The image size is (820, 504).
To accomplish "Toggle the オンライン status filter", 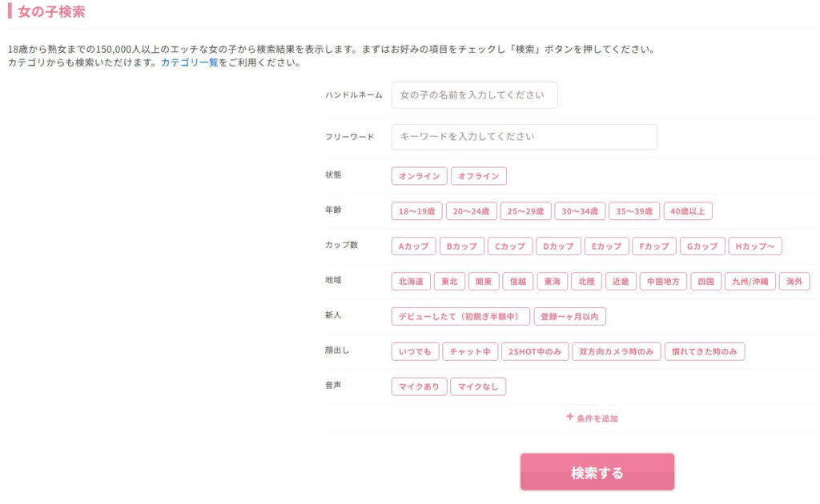I will click(x=419, y=176).
